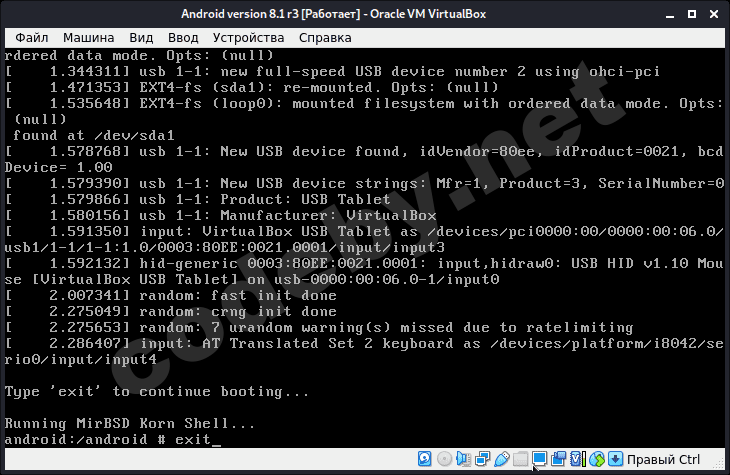Image resolution: width=730 pixels, height=475 pixels.
Task: Click the 'android:/android # exit' prompt line
Action: (x=113, y=439)
